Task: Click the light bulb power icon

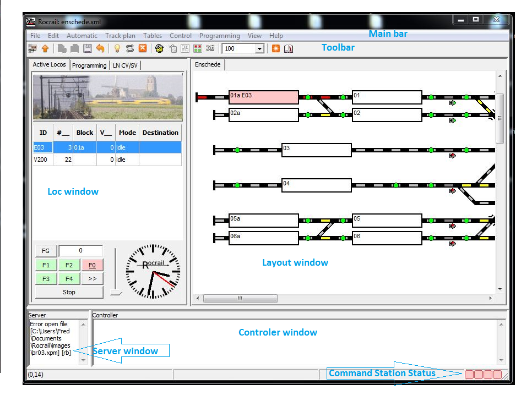Action: 117,48
